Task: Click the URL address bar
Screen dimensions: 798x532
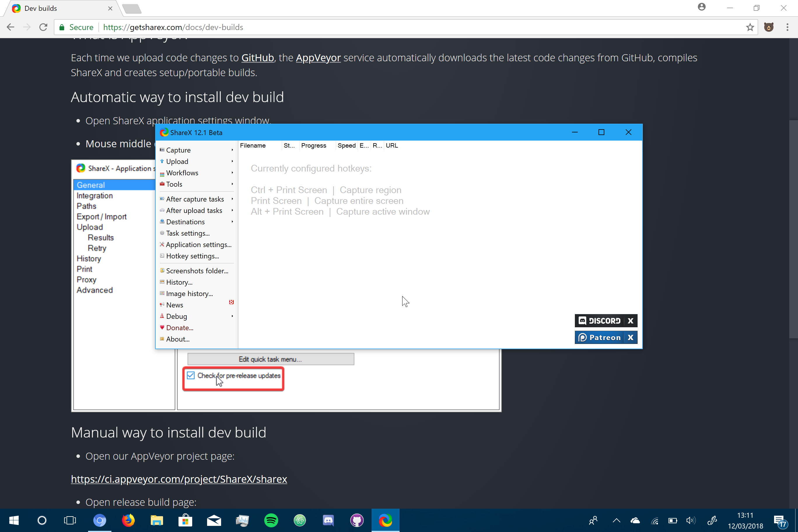Action: coord(405,27)
